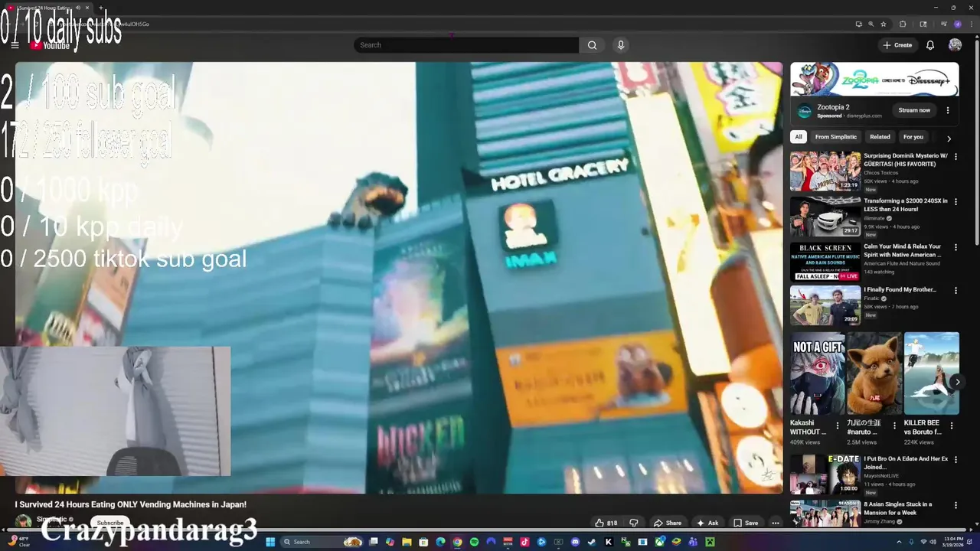
Task: Open 240SX video thumbnail
Action: pyautogui.click(x=825, y=216)
